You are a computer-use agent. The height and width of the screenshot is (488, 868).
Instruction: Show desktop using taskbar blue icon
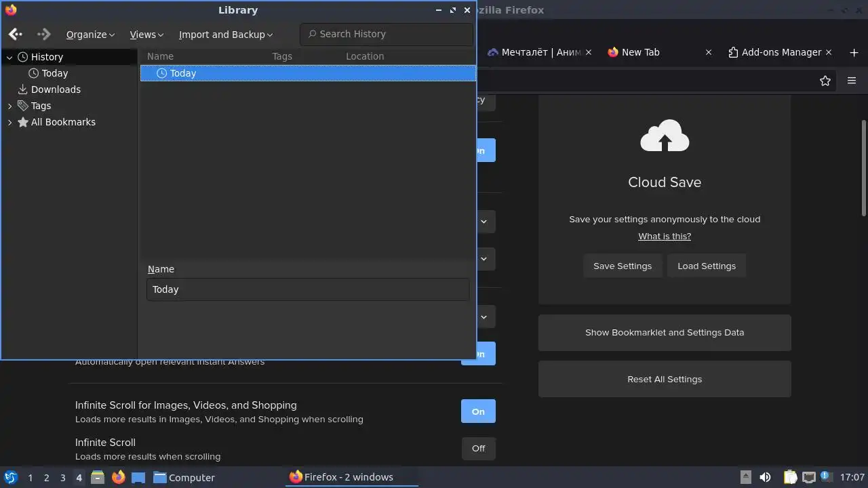pos(138,477)
